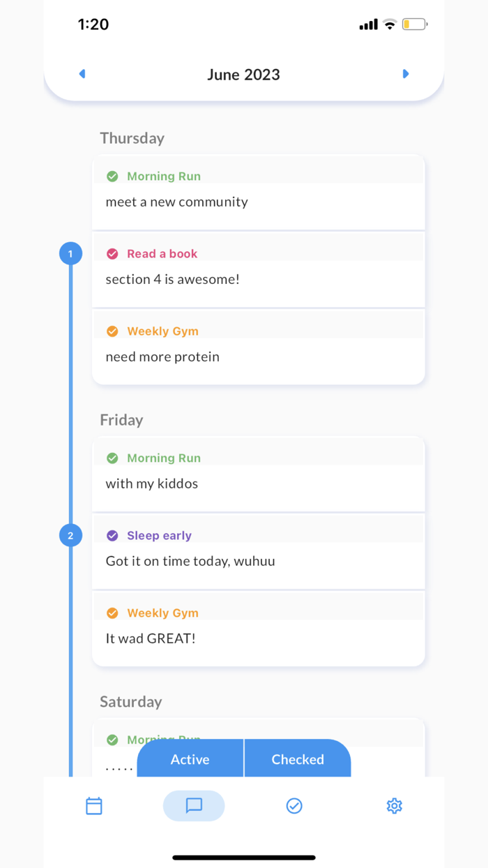Click the timeline marker numbered 2
488x868 pixels.
click(70, 535)
